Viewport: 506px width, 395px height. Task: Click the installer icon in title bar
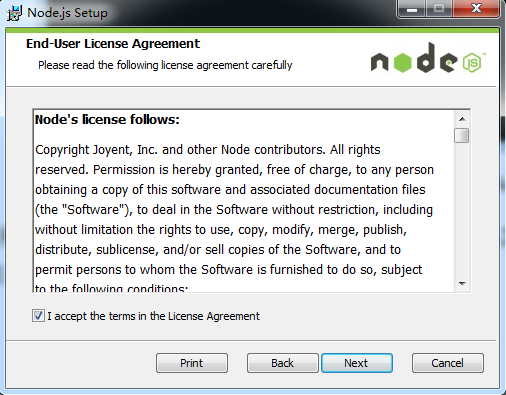click(14, 13)
